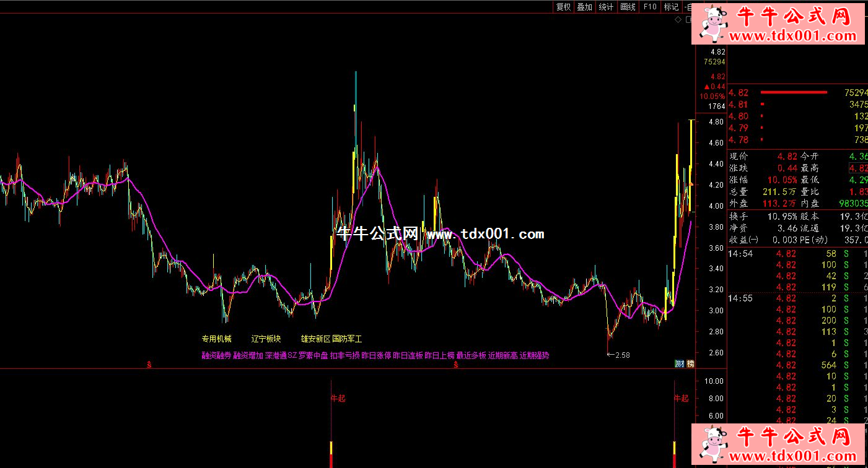The width and height of the screenshot is (868, 468).
Task: Open the 国防军工 concept link
Action: [x=347, y=339]
